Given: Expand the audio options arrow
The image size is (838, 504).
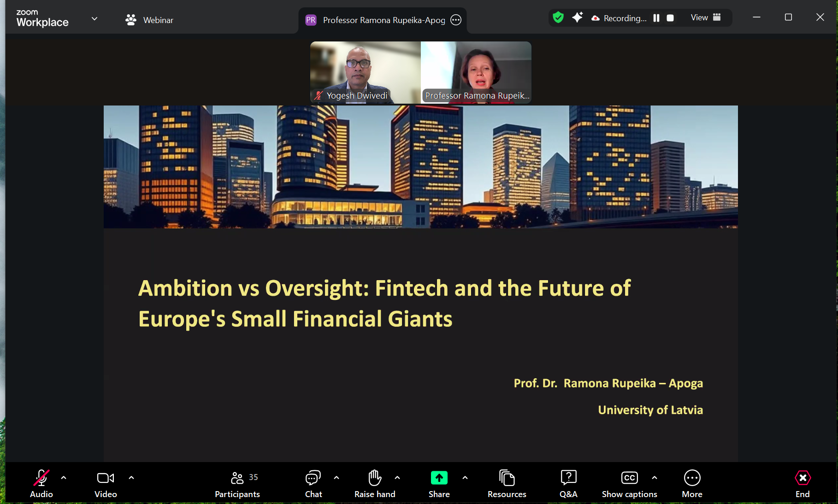Looking at the screenshot, I should [64, 478].
